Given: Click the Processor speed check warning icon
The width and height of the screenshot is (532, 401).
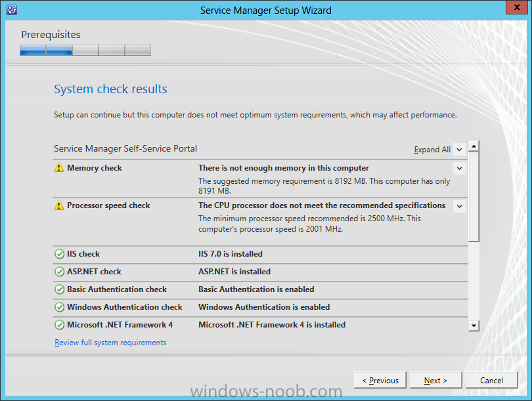Looking at the screenshot, I should 59,205.
